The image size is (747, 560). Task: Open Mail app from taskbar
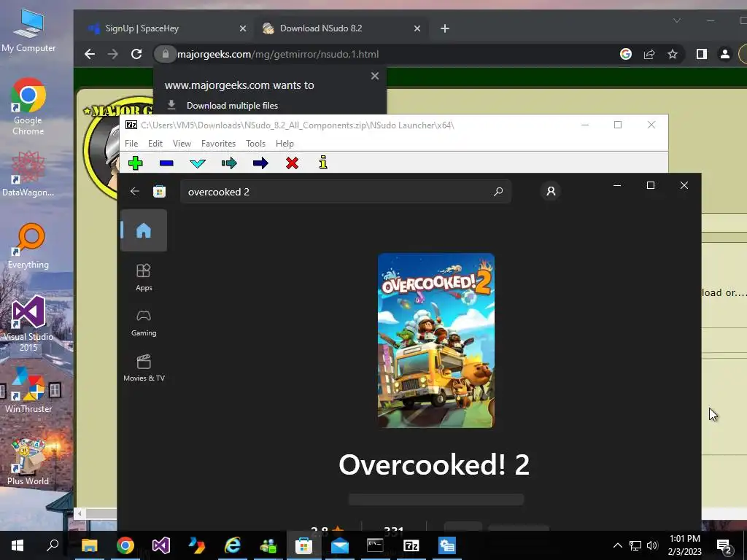(x=340, y=545)
